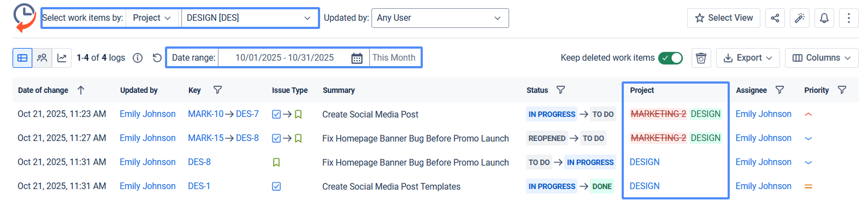Click the trash bin icon near Export

tap(701, 57)
